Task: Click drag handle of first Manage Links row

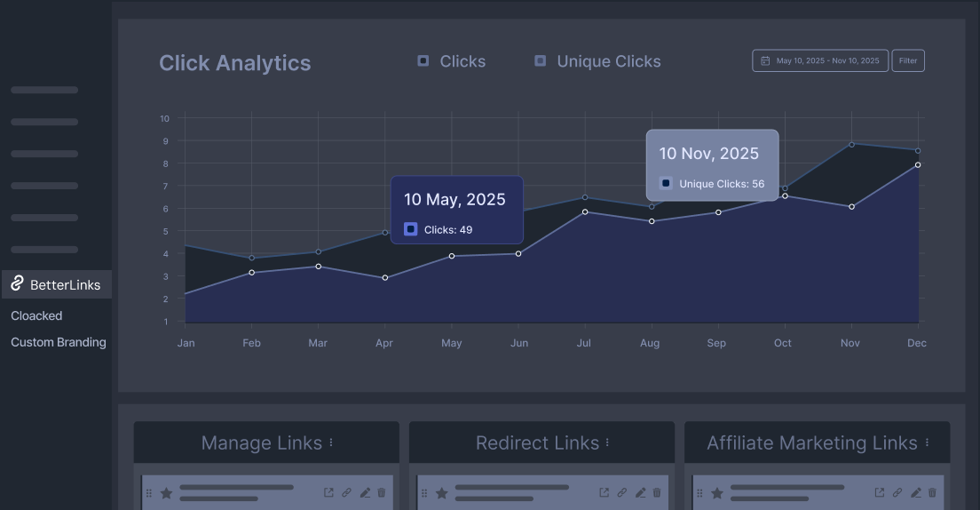Action: (x=149, y=492)
